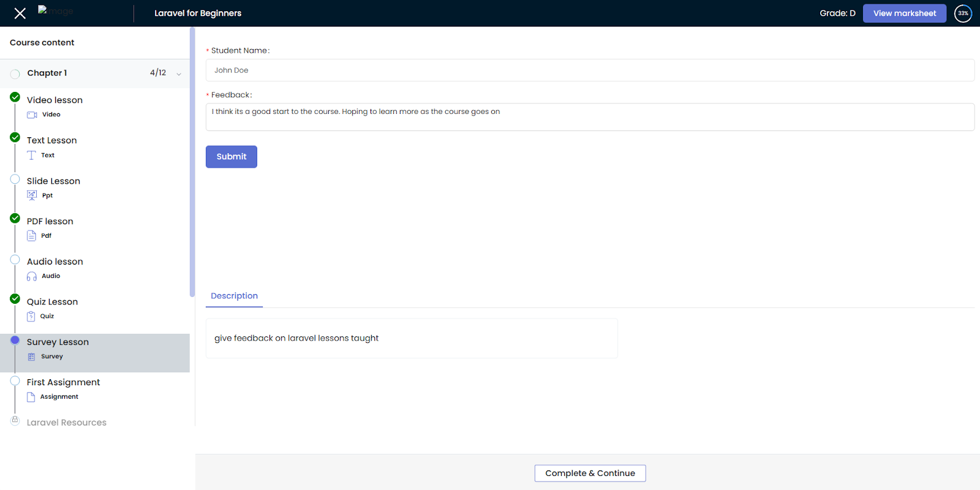This screenshot has width=980, height=490.
Task: Submit the survey feedback form
Action: click(x=232, y=157)
